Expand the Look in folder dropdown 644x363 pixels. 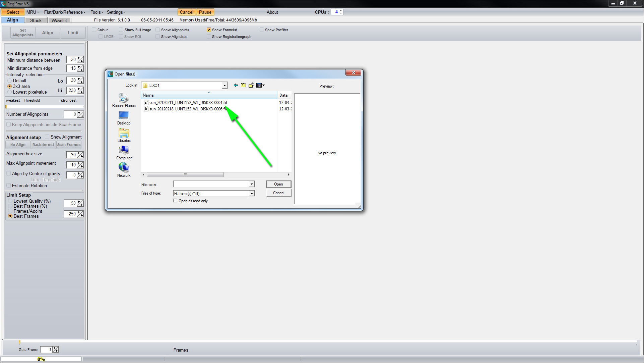coord(224,86)
